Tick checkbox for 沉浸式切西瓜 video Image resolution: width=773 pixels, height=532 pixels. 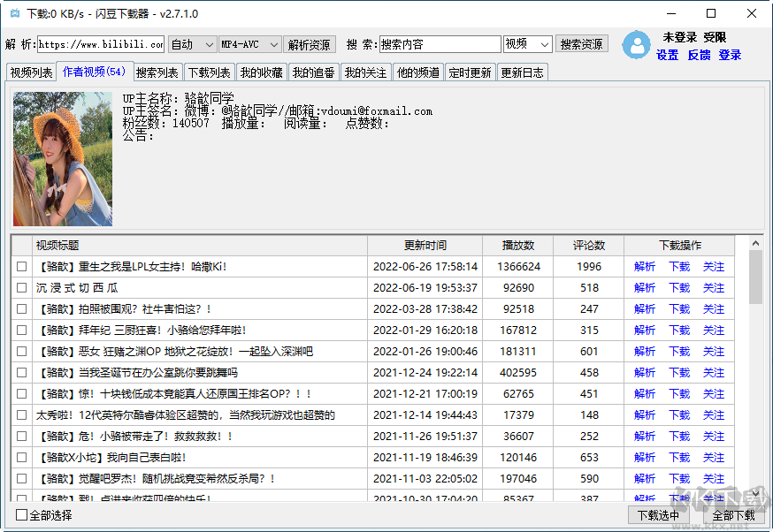tap(22, 288)
